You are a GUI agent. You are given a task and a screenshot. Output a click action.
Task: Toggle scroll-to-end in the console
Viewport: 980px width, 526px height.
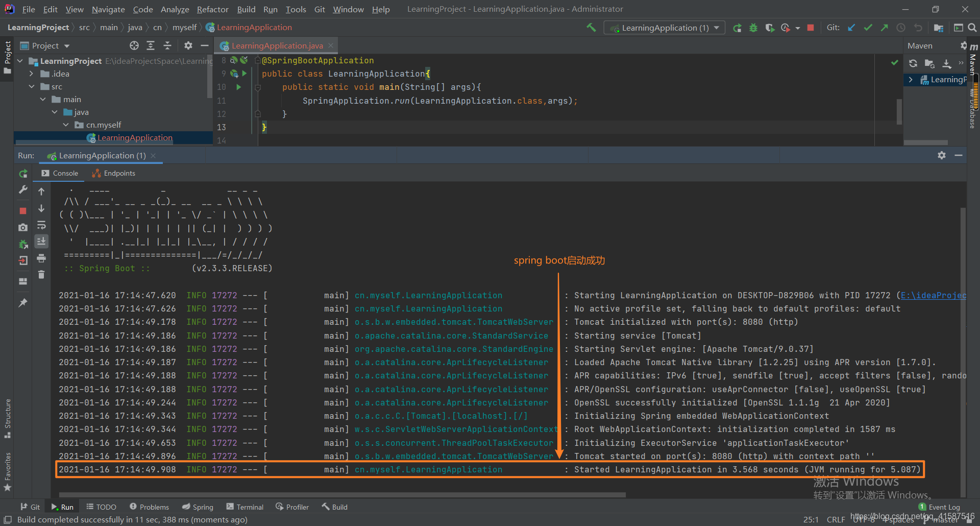[x=41, y=242]
